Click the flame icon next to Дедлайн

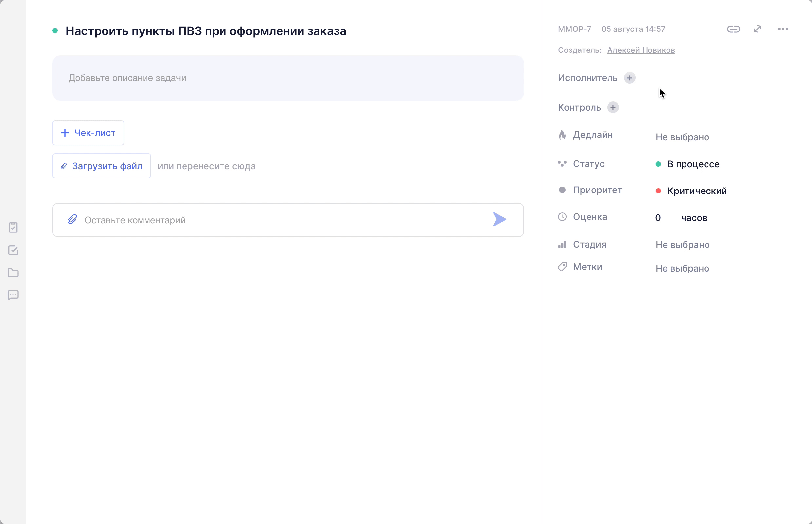click(562, 135)
